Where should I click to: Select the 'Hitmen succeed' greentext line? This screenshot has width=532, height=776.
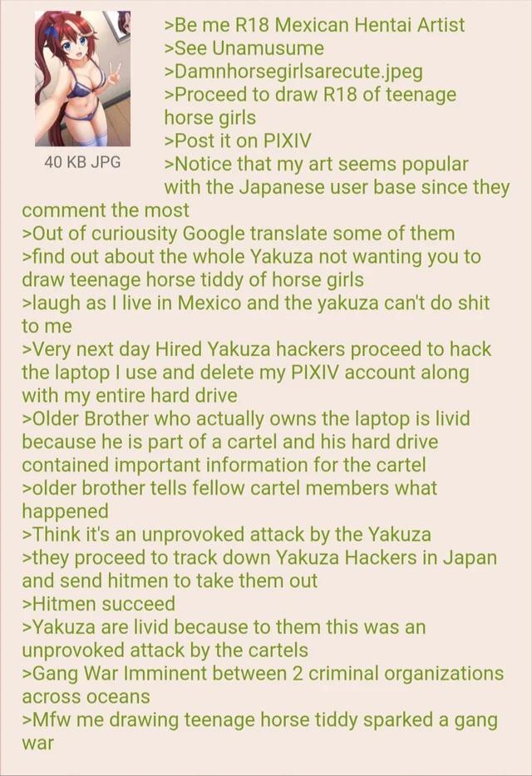click(98, 604)
